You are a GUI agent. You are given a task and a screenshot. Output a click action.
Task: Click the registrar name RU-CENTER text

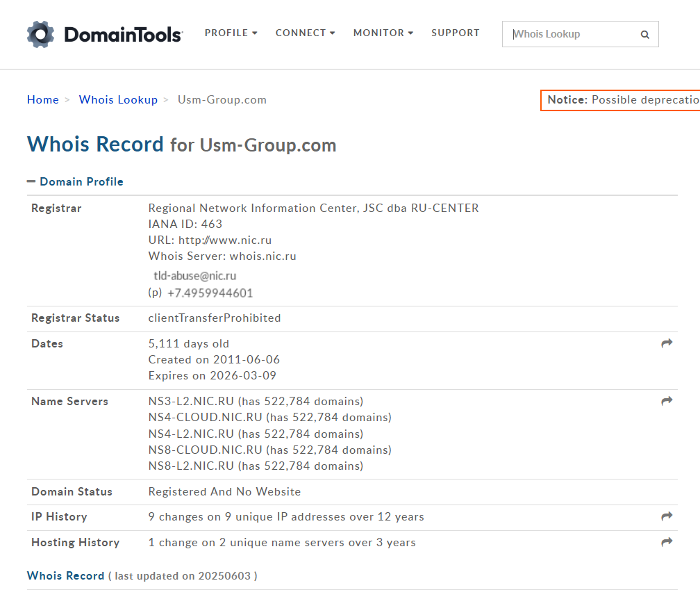313,208
